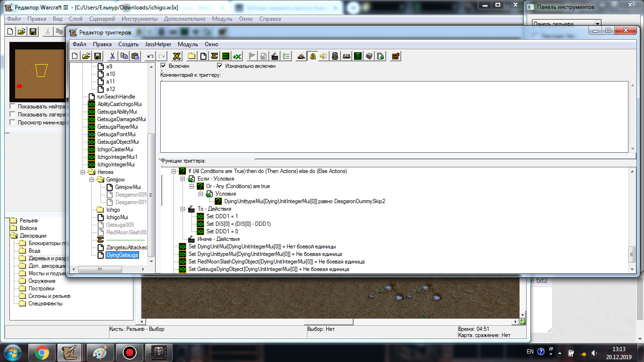
Task: Click the New map icon in trigger editor toolbar
Action: (74, 56)
